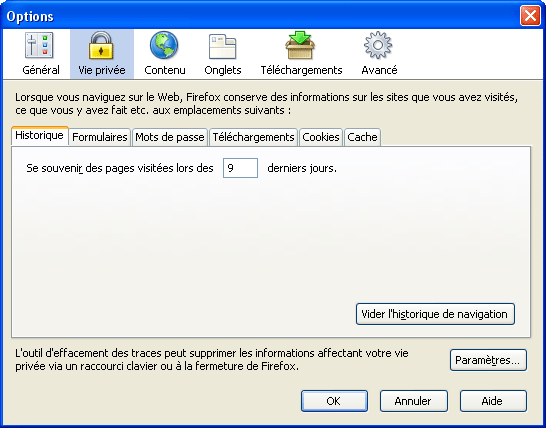Switch to the Cookies tab
The image size is (546, 428).
coord(321,137)
